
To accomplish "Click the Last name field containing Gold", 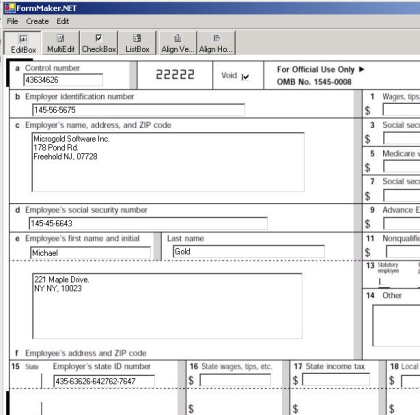I will pyautogui.click(x=249, y=251).
